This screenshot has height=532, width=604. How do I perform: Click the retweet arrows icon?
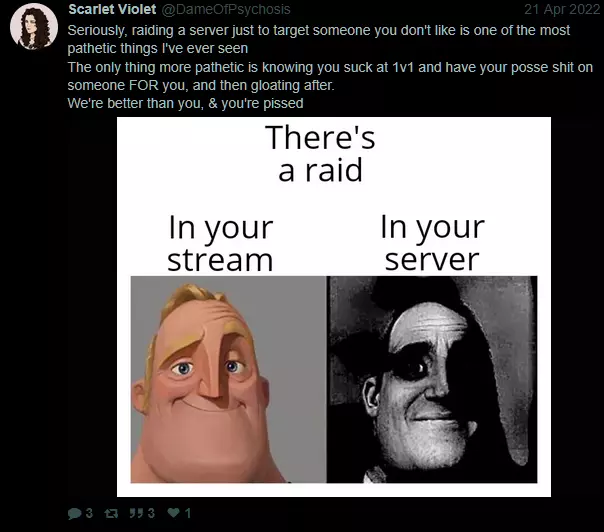[x=111, y=514]
